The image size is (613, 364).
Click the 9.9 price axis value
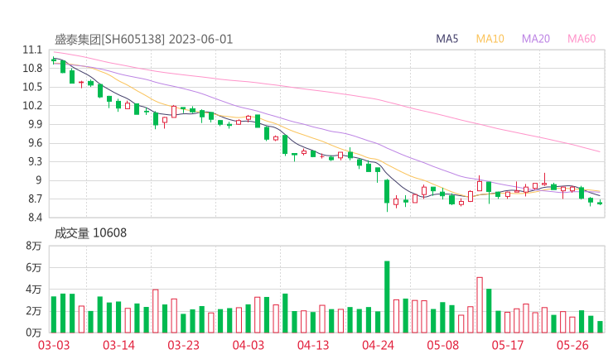[35, 124]
